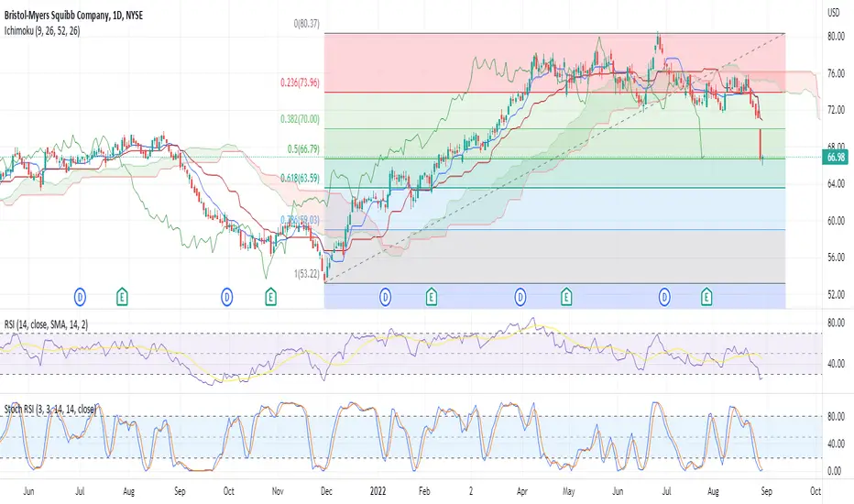854x504 pixels.
Task: Click the RSI pane 80.00 scale label
Action: pos(836,323)
